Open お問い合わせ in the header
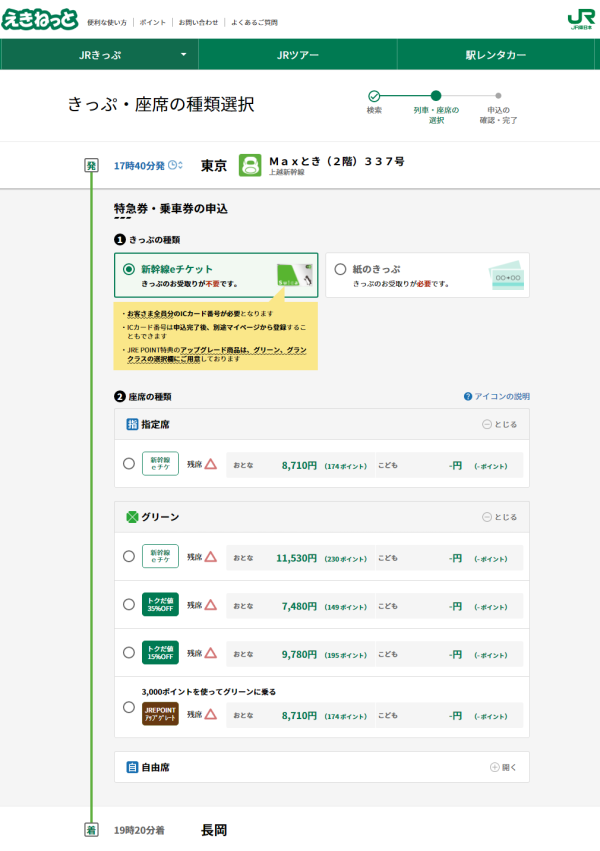Screen dimensions: 600x851 [x=199, y=22]
